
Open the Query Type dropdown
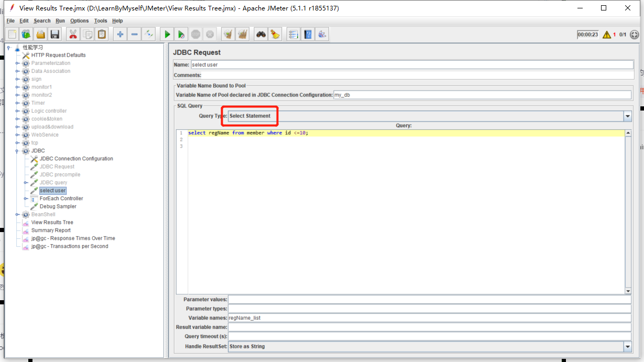[x=627, y=116]
